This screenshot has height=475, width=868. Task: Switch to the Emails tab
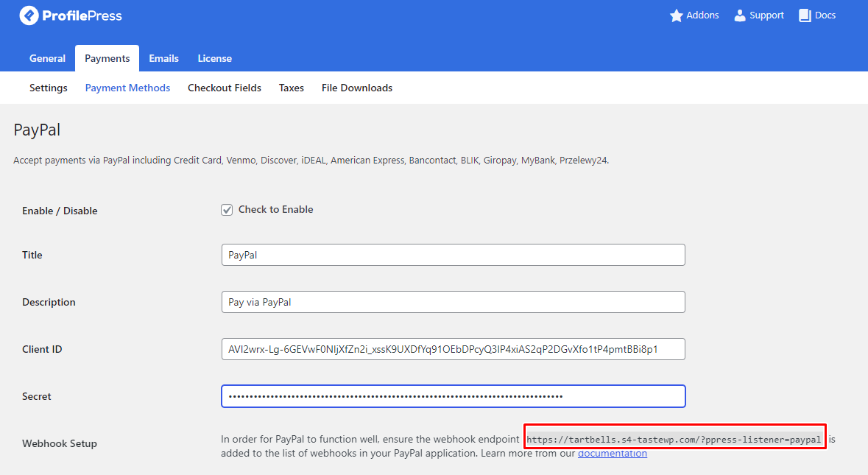163,58
